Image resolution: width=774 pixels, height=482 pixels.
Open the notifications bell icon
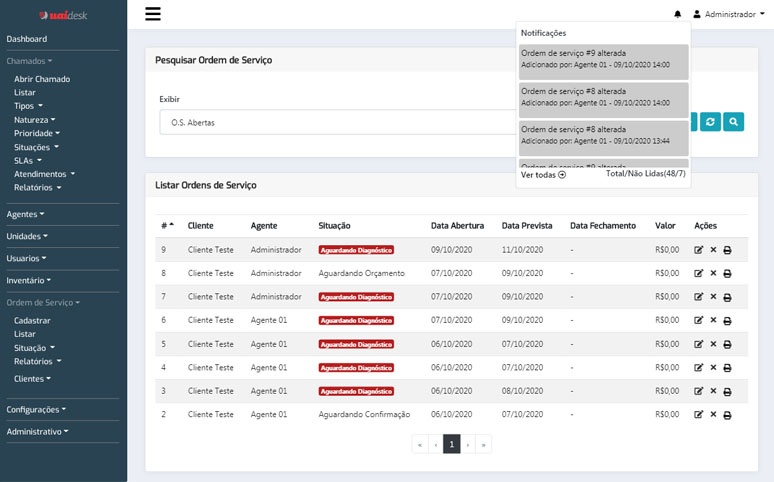[678, 15]
